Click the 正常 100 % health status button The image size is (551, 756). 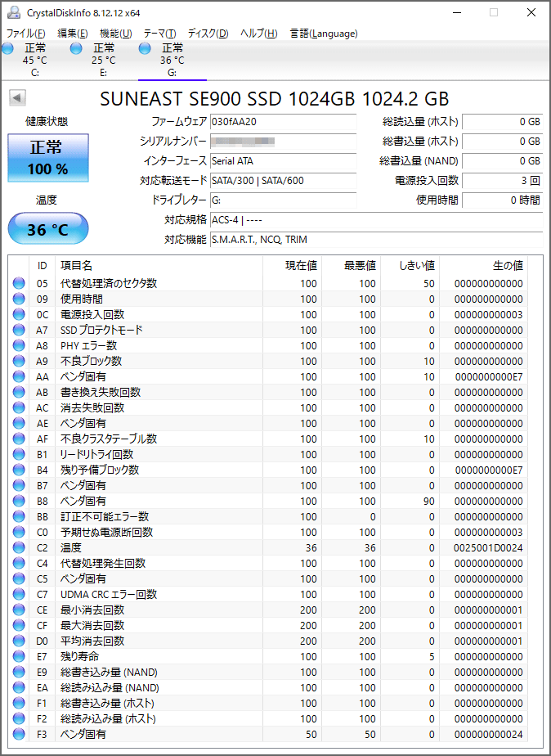click(48, 158)
